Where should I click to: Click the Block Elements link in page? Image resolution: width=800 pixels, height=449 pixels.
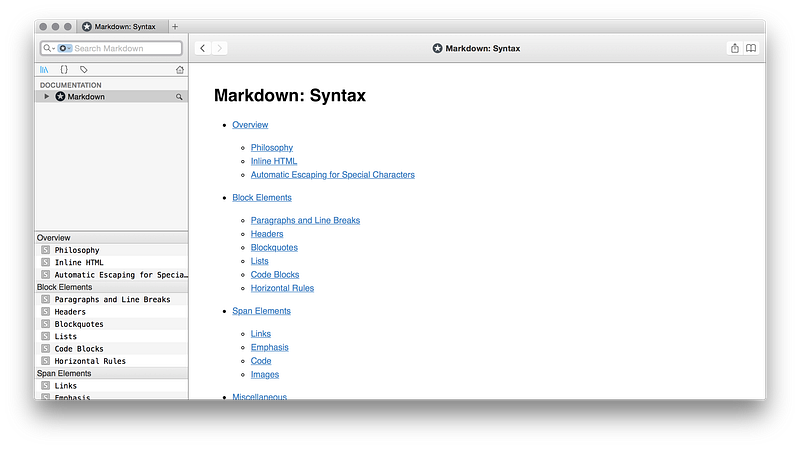tap(262, 197)
